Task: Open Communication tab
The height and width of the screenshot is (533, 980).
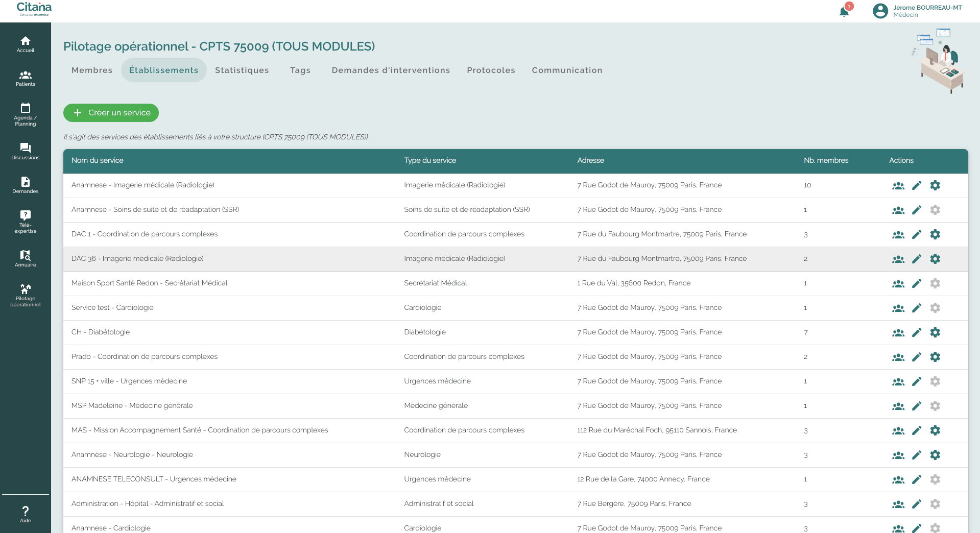Action: 567,70
